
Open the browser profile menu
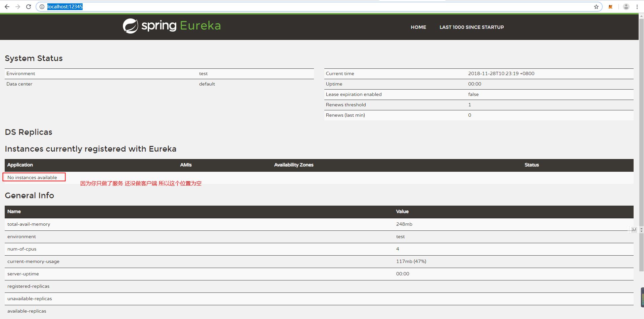pyautogui.click(x=626, y=6)
